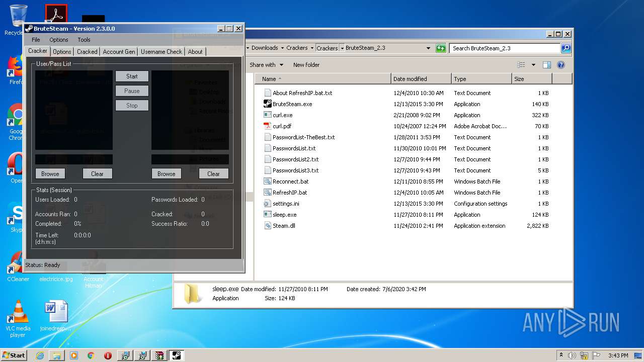This screenshot has height=362, width=644.
Task: Click the system clock showing 3:43 PM
Action: pos(618,355)
